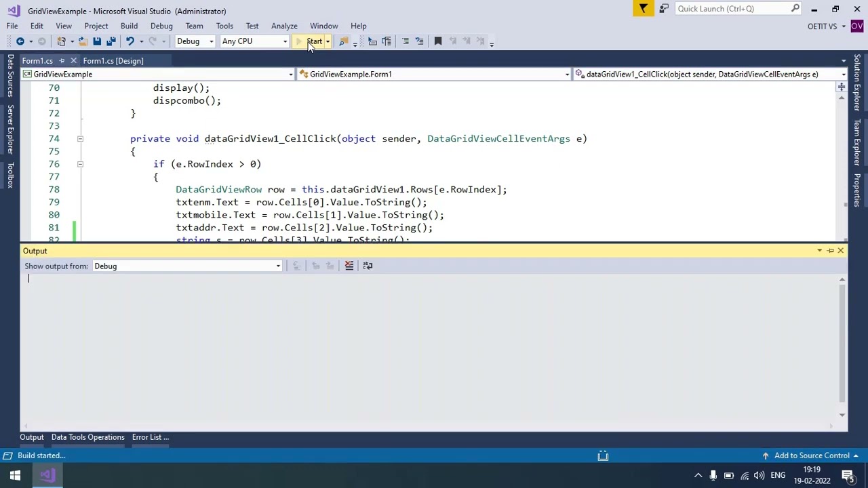Open the Build menu
868x488 pixels.
129,26
